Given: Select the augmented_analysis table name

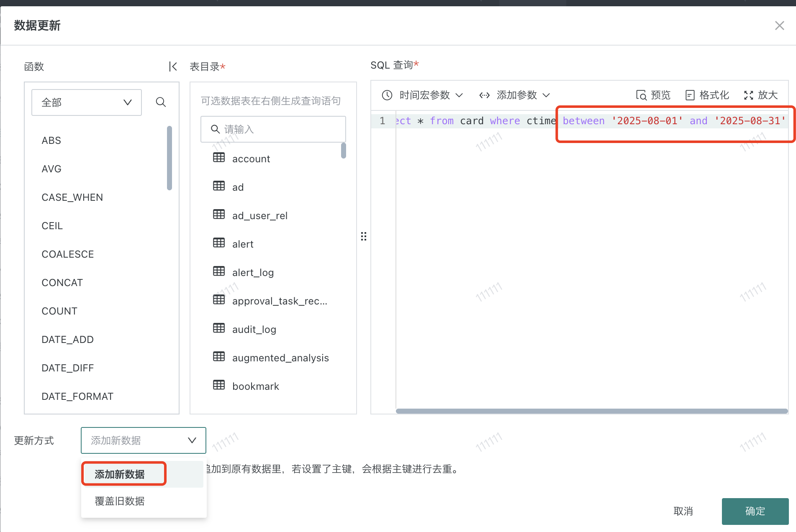Looking at the screenshot, I should click(281, 358).
